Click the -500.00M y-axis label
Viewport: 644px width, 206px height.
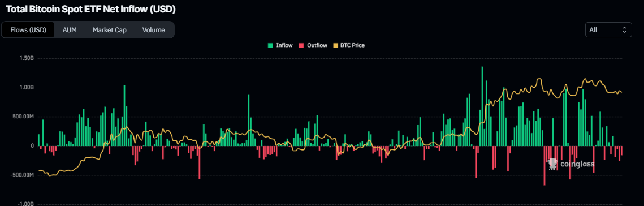22,175
